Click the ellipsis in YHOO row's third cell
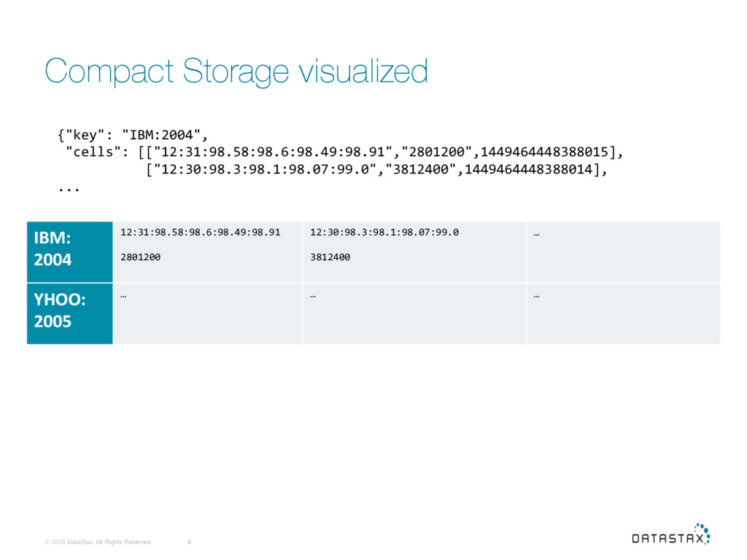 (x=536, y=296)
